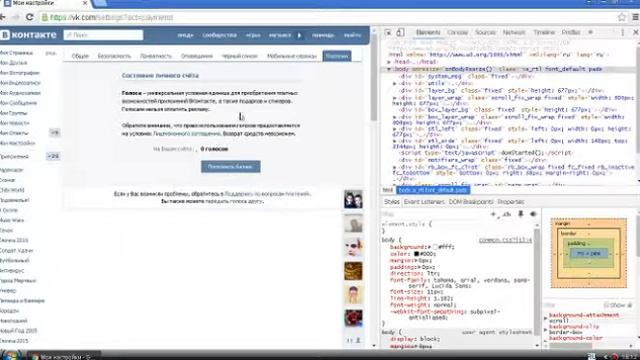The height and width of the screenshot is (360, 640).
Task: Click the toggle element state pin icon
Action: click(520, 214)
